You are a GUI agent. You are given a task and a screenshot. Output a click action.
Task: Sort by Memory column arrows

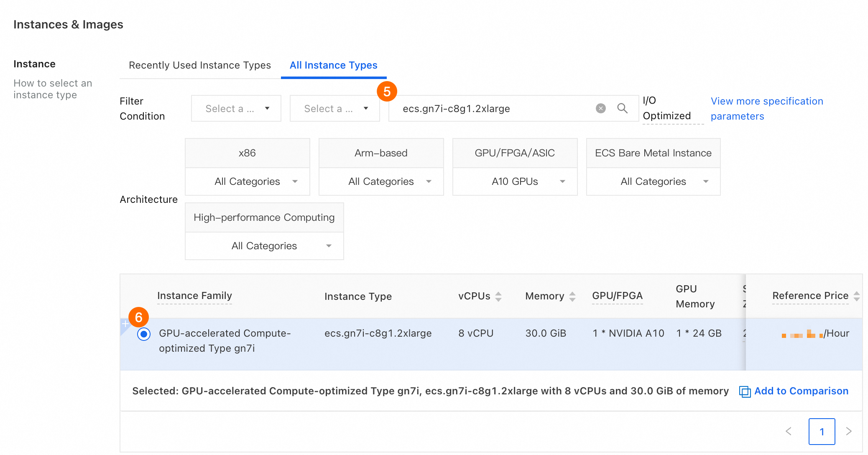pos(572,297)
